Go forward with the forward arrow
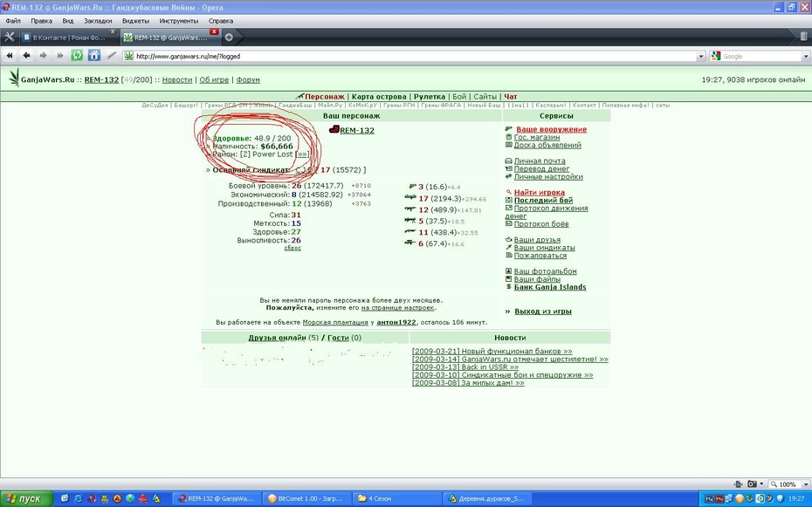Image resolution: width=812 pixels, height=507 pixels. tap(43, 55)
